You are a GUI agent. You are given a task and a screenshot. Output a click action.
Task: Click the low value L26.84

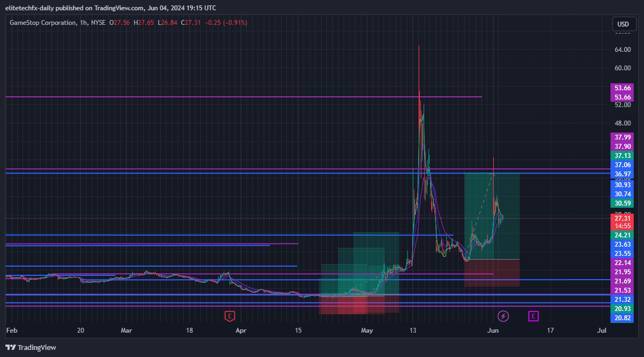[x=167, y=23]
